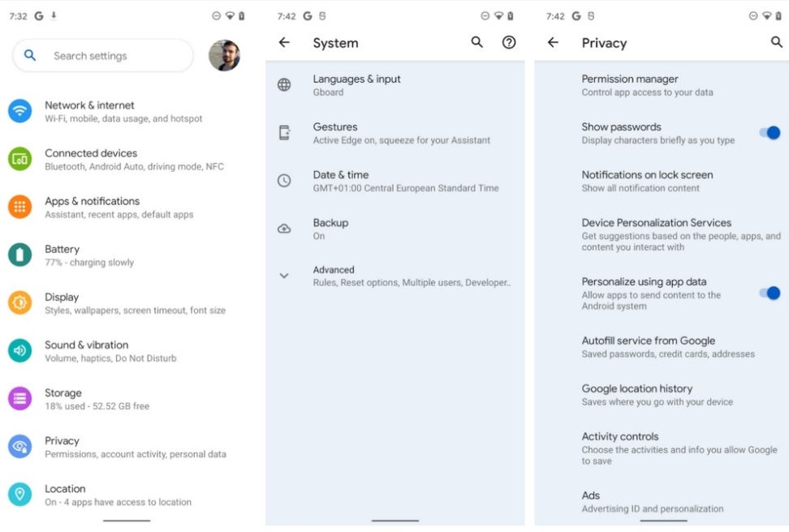Tap the Do Not Disturb status icon, Privacy screen
The image size is (789, 532).
752,15
